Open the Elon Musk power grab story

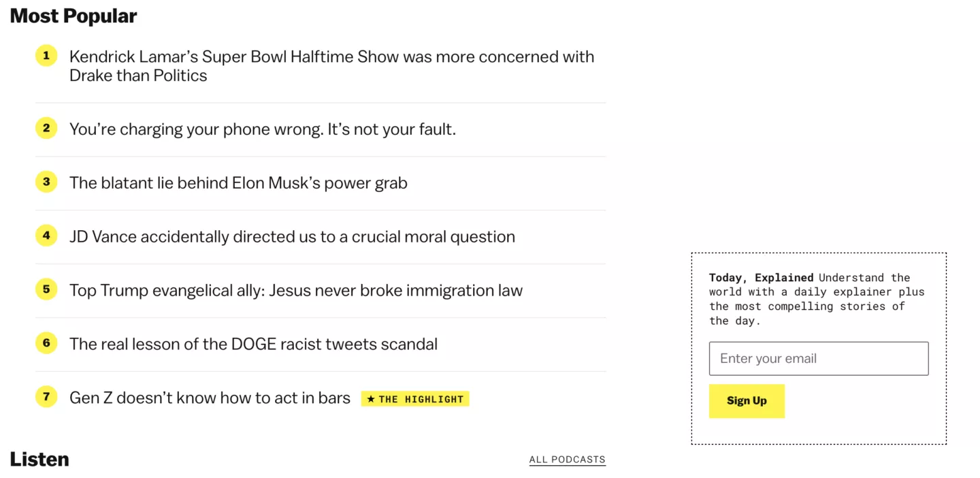(238, 182)
